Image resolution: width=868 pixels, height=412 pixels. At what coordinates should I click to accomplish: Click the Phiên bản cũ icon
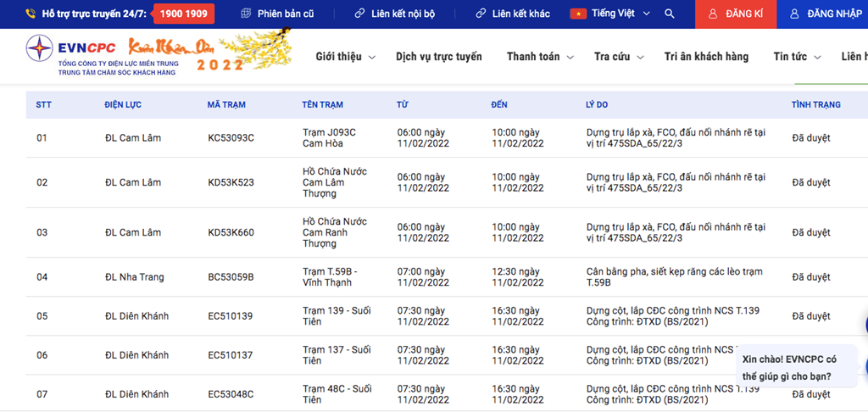coord(246,14)
